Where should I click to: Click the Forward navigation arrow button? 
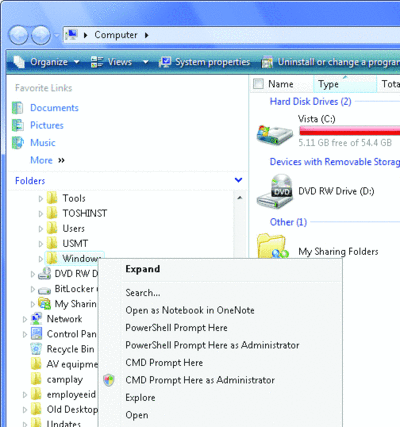(x=41, y=35)
